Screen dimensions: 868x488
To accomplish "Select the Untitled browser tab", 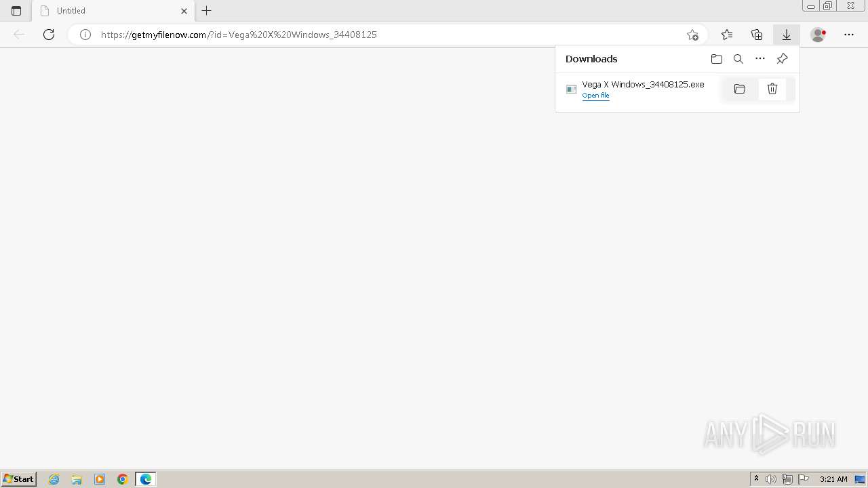I will tap(113, 11).
